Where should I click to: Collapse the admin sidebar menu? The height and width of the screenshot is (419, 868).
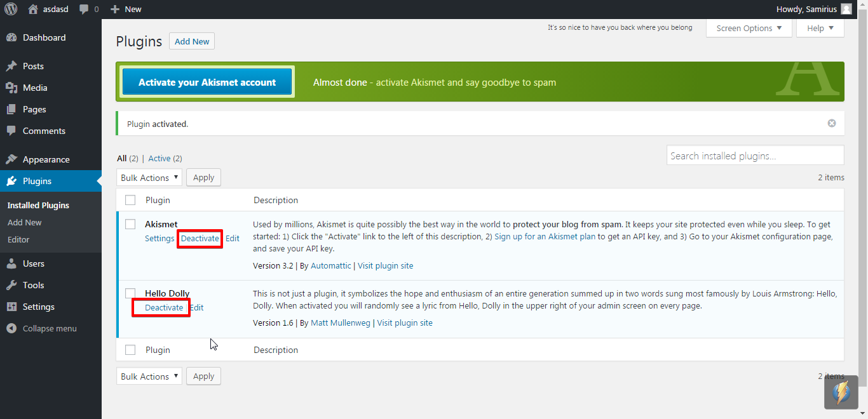click(51, 328)
